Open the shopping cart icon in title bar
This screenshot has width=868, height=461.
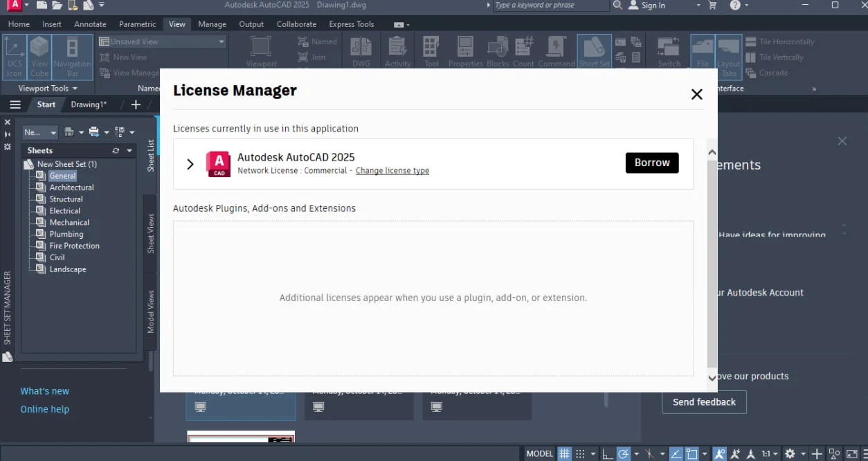[713, 6]
